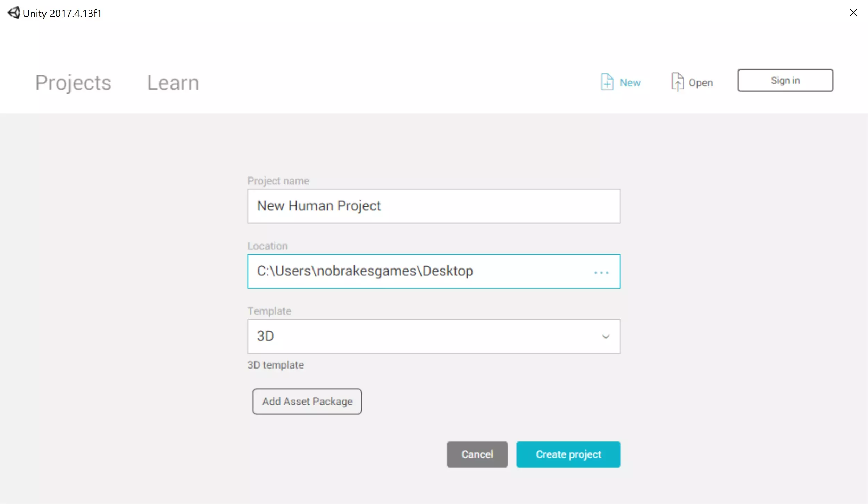The height and width of the screenshot is (504, 868).
Task: Click the "3D template" description text
Action: [x=275, y=365]
